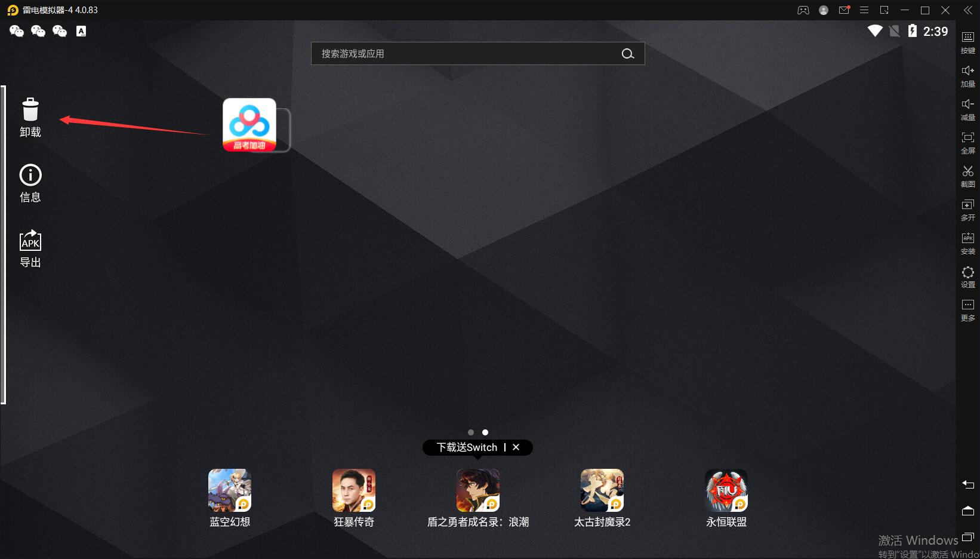Open the title bar hamburger menu
Image resolution: width=980 pixels, height=559 pixels.
[864, 10]
